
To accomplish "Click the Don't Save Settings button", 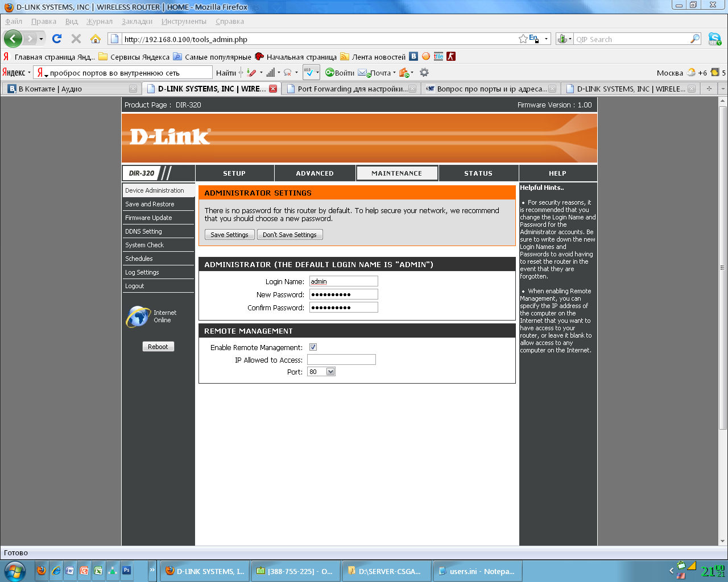I will tap(289, 235).
